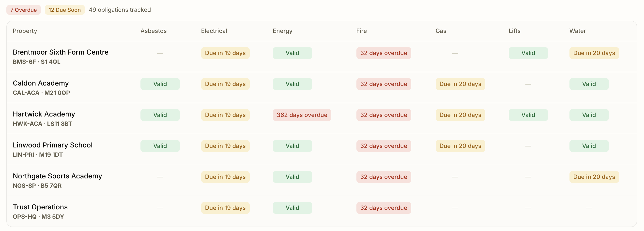Click Brentmoor's Due in 20 days Water badge

click(x=594, y=53)
